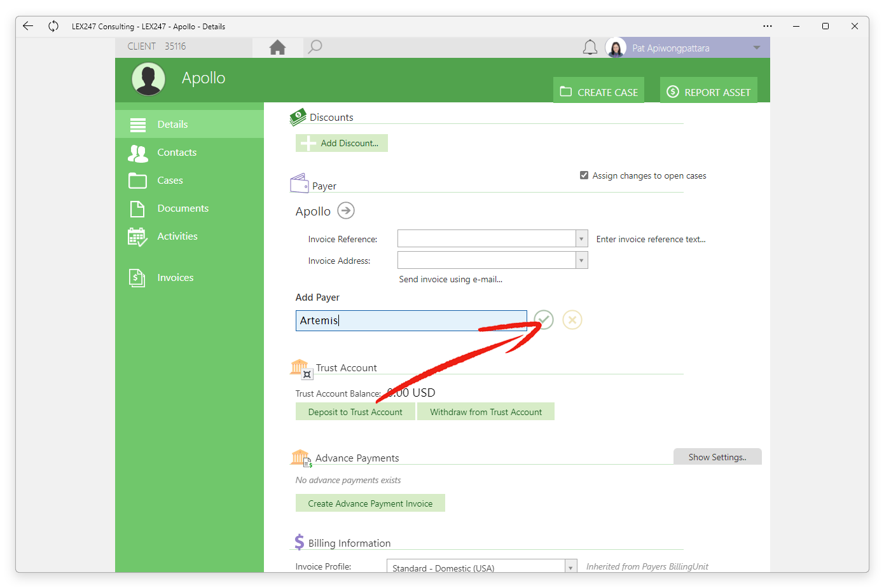Open the Activities sidebar section
884x588 pixels.
[x=190, y=236]
